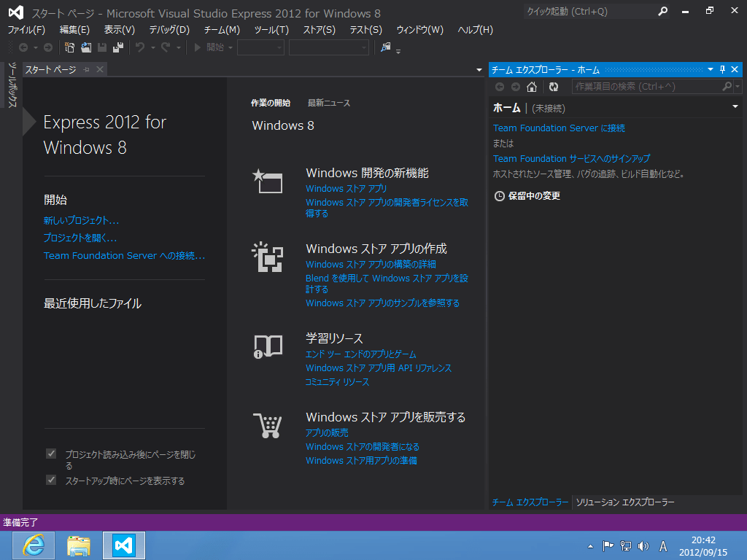Click the Team Explorer search magnifier icon

pyautogui.click(x=727, y=86)
